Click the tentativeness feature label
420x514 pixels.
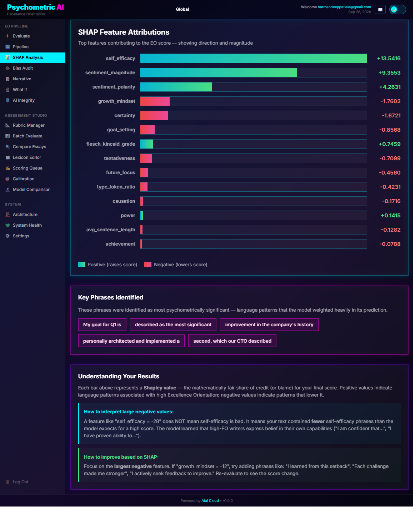(x=120, y=158)
